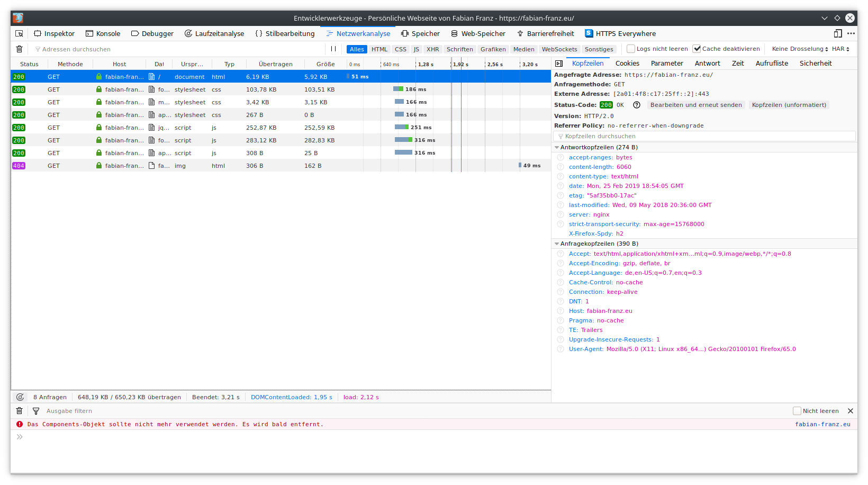
Task: Open the Debugger panel
Action: [152, 33]
